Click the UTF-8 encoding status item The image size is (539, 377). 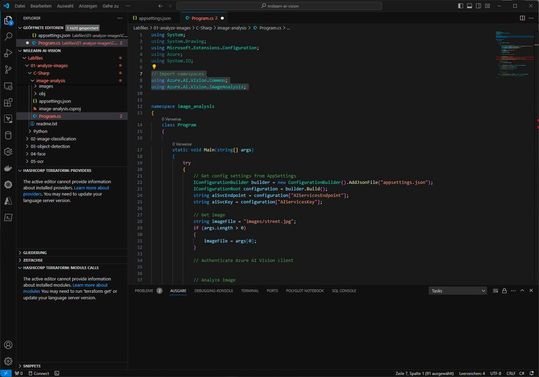pyautogui.click(x=495, y=373)
